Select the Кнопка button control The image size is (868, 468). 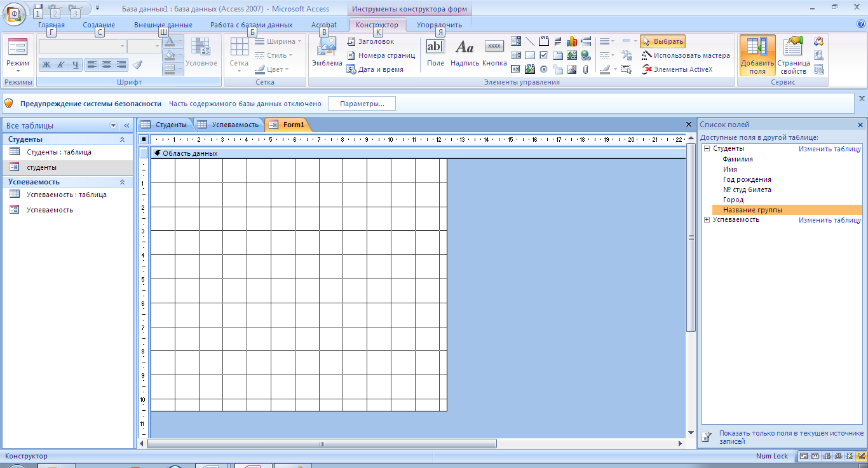tap(494, 52)
